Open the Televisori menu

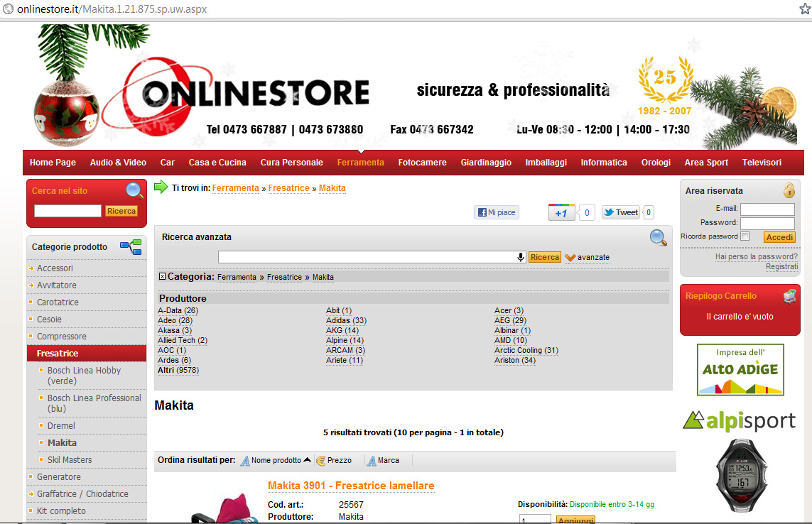coord(762,163)
